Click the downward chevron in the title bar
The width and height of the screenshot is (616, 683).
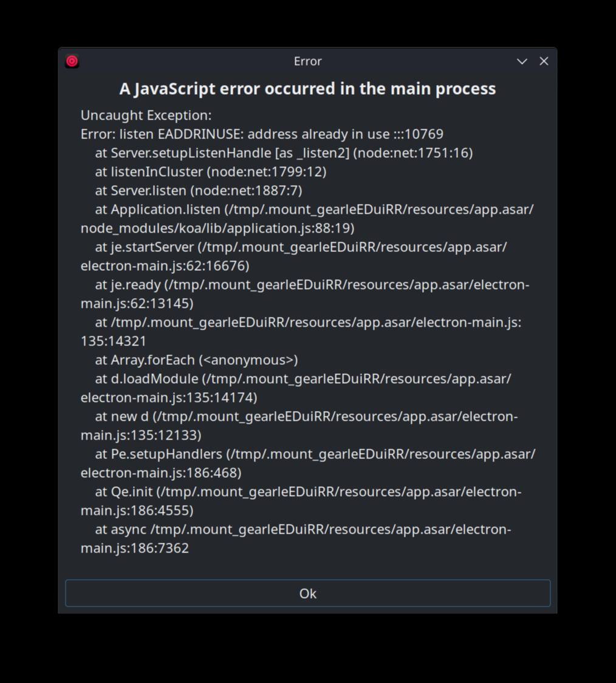click(522, 61)
